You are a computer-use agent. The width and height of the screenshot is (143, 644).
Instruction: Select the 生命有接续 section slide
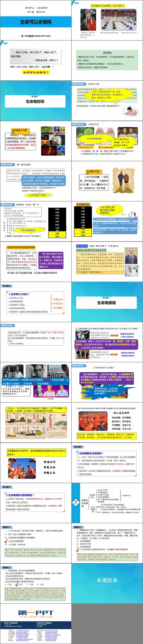pos(107,302)
